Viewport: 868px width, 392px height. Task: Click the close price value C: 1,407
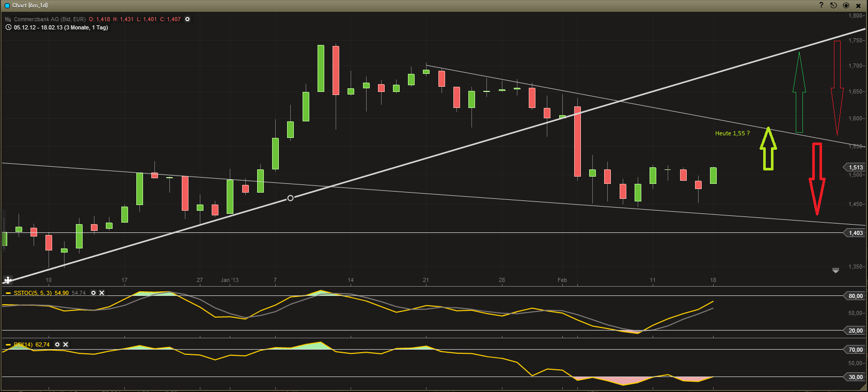[170, 19]
